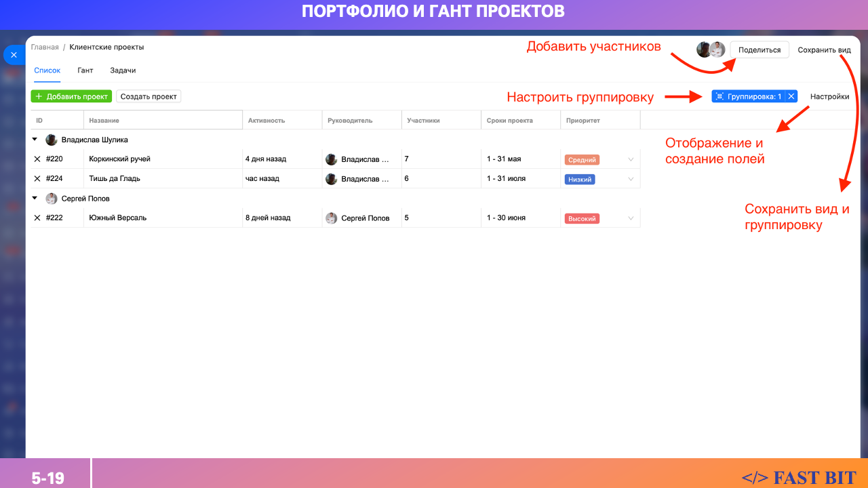Image resolution: width=868 pixels, height=488 pixels.
Task: Go to Главная in the breadcrumb
Action: tap(45, 47)
